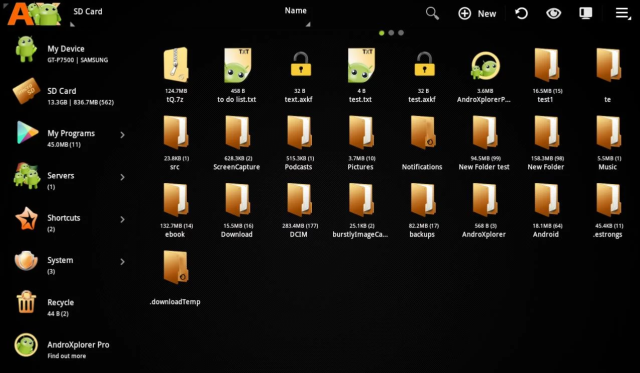Refresh the file listing

(x=521, y=13)
